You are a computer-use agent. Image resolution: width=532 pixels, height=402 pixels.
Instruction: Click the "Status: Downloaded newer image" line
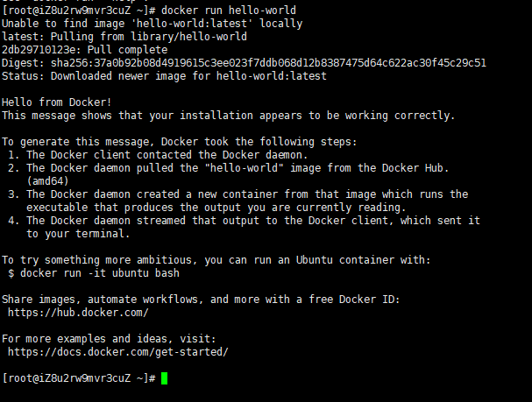point(164,75)
